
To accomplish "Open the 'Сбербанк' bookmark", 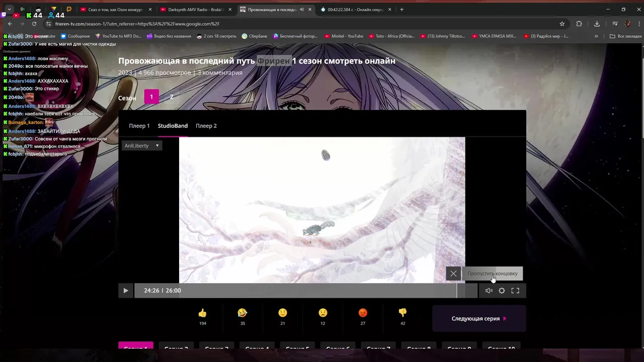I will 255,36.
